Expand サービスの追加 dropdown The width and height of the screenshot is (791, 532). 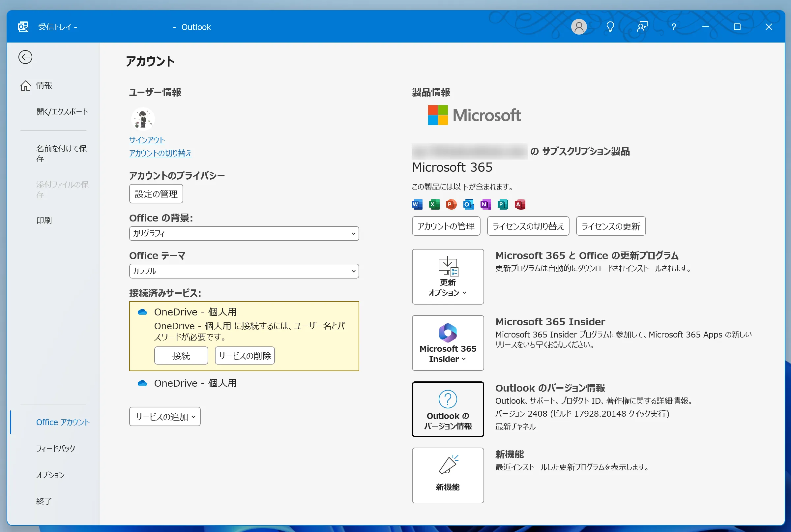[x=165, y=417]
